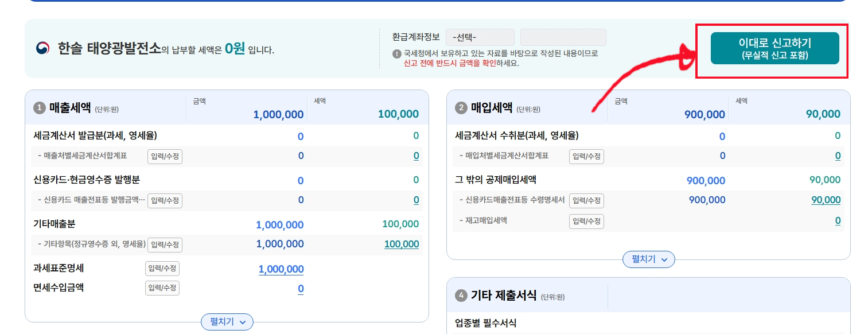Expand the 매입세액 section with 펼치기
The height and width of the screenshot is (334, 868).
(x=648, y=259)
